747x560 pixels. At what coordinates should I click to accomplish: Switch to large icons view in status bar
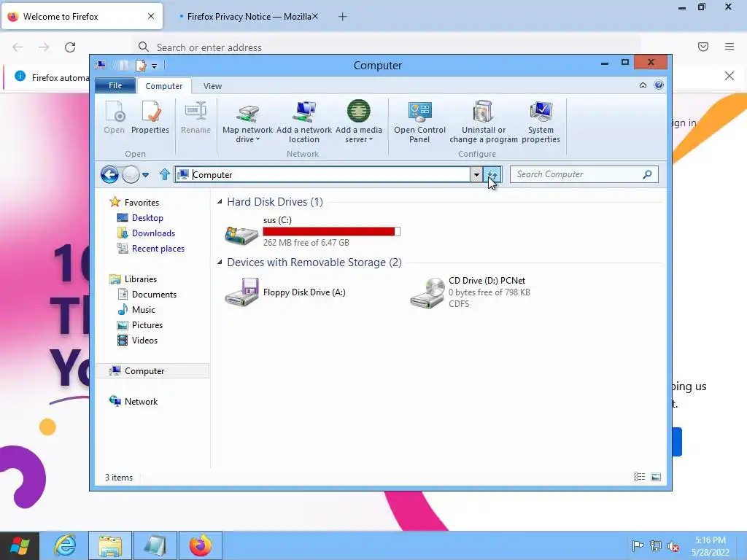(x=656, y=477)
